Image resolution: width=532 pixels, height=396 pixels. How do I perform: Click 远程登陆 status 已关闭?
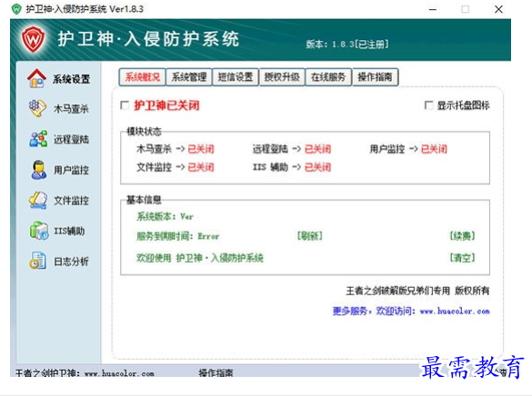pyautogui.click(x=317, y=149)
